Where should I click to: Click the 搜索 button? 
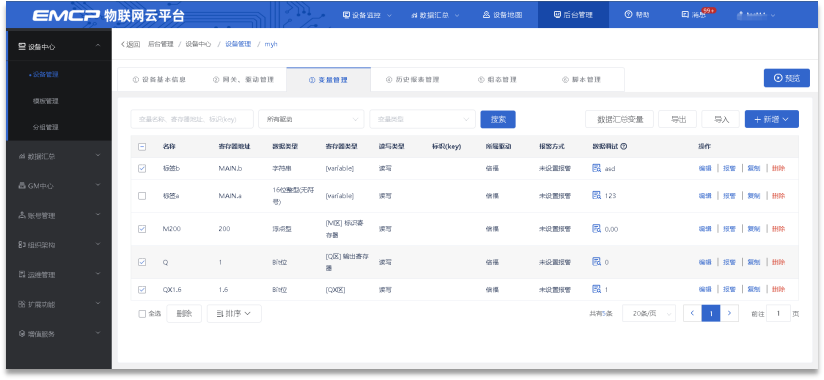[x=498, y=119]
